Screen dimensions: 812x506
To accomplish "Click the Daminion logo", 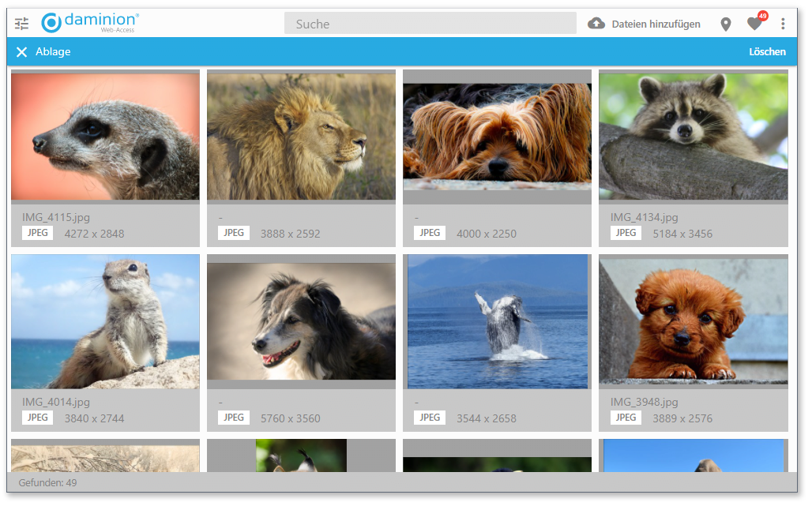I will tap(90, 23).
